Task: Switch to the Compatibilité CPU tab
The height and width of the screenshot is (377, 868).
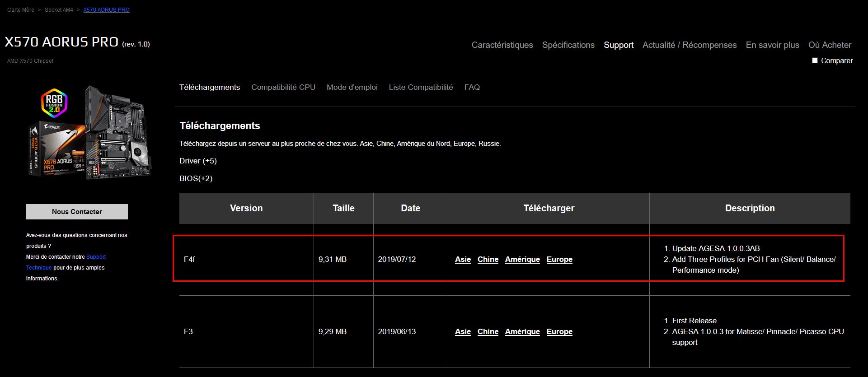Action: click(283, 87)
